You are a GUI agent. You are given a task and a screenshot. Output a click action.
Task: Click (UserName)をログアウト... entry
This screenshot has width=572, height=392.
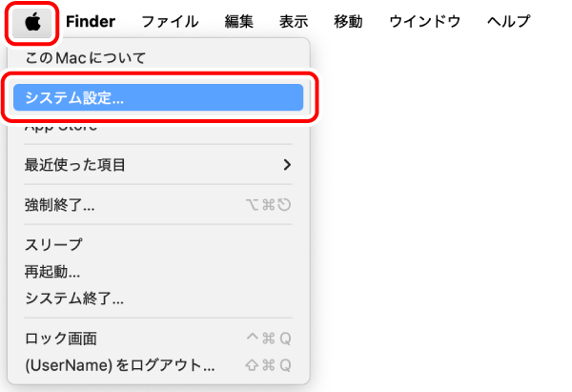pos(158,365)
